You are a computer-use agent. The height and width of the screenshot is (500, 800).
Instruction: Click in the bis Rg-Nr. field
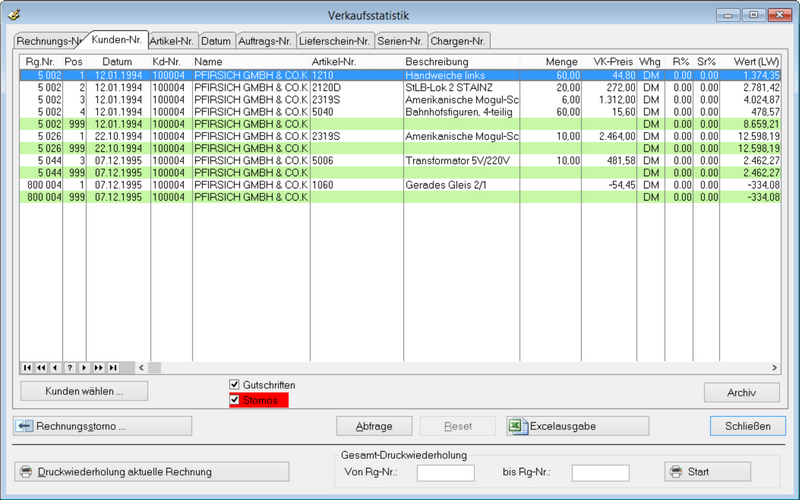click(x=600, y=471)
